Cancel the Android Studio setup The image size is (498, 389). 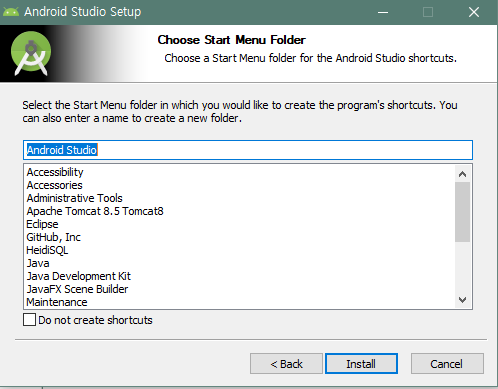447,363
